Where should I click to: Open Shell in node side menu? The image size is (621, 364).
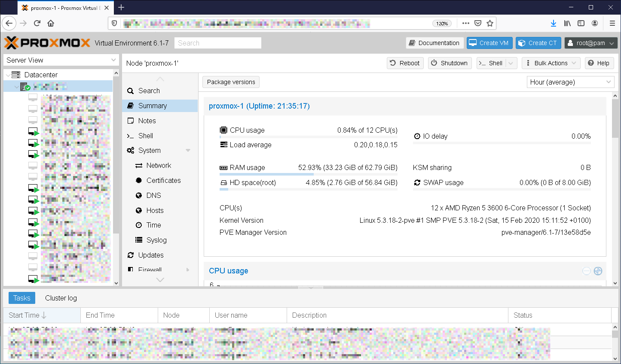(x=160, y=136)
